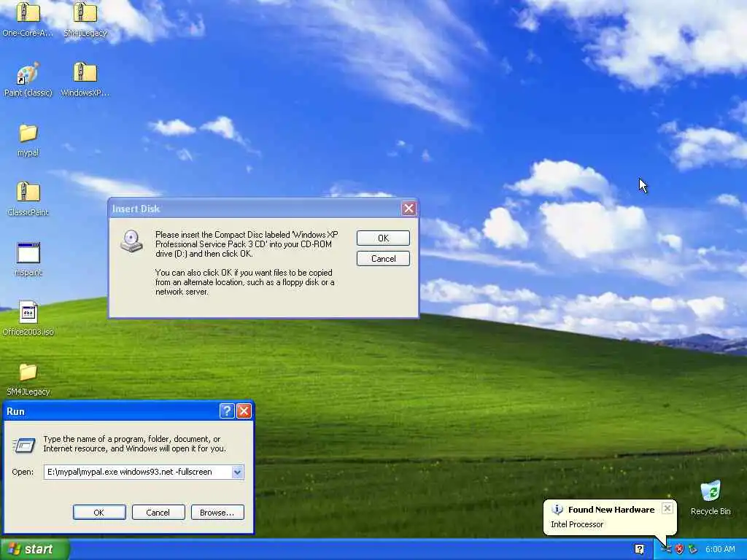The height and width of the screenshot is (560, 747).
Task: Open the Start menu
Action: pyautogui.click(x=35, y=549)
